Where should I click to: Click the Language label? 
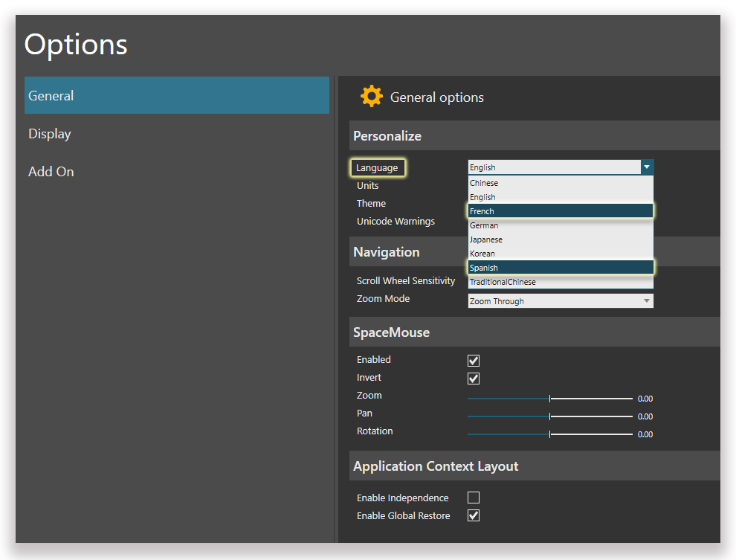coord(377,167)
